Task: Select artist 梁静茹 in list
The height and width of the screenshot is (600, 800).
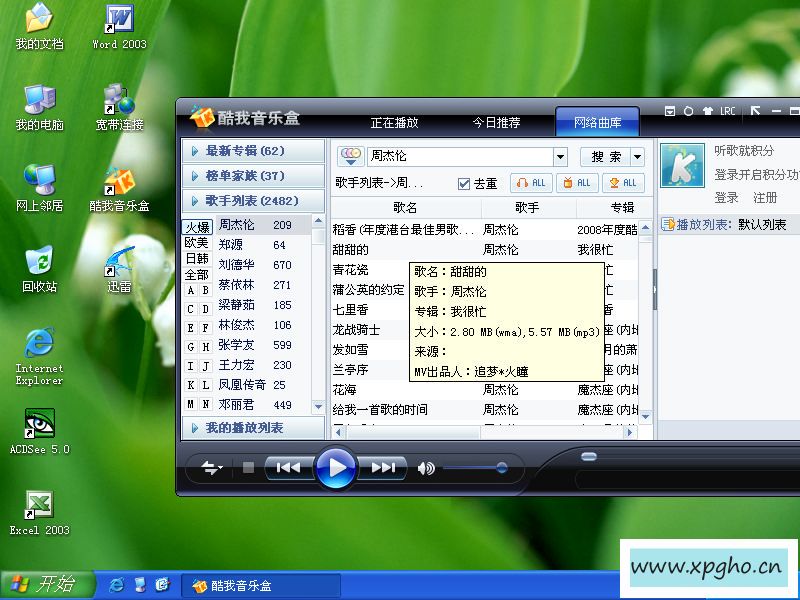Action: [x=262, y=305]
